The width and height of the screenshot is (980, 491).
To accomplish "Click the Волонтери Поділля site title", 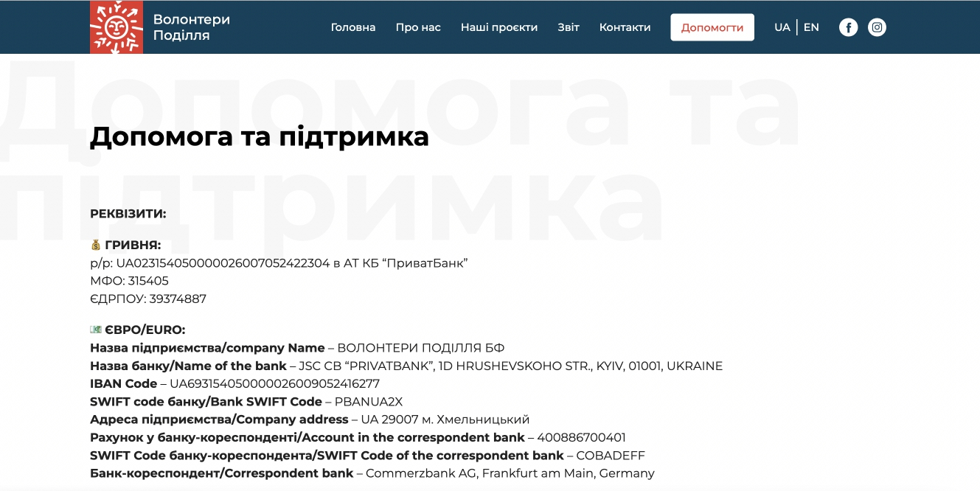I will pyautogui.click(x=191, y=27).
